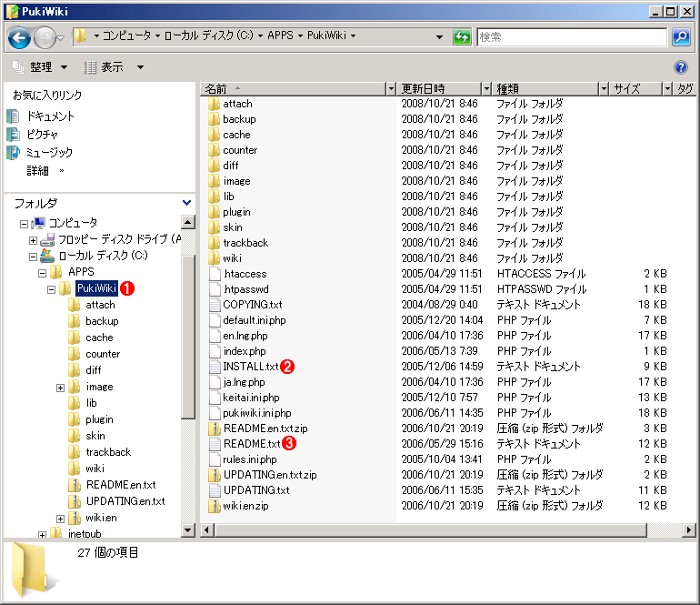This screenshot has width=700, height=605.
Task: Open 名前 column filter dropdown
Action: click(x=391, y=88)
